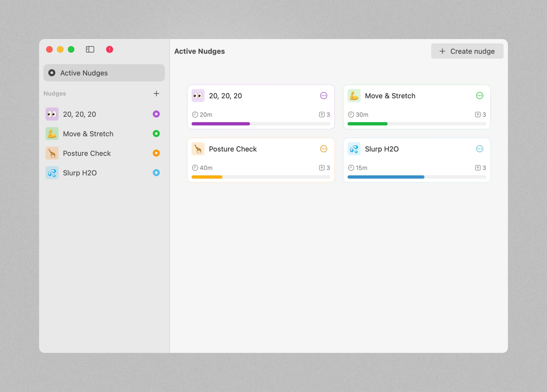
Task: Select Slurp H2O in the sidebar list
Action: 104,173
